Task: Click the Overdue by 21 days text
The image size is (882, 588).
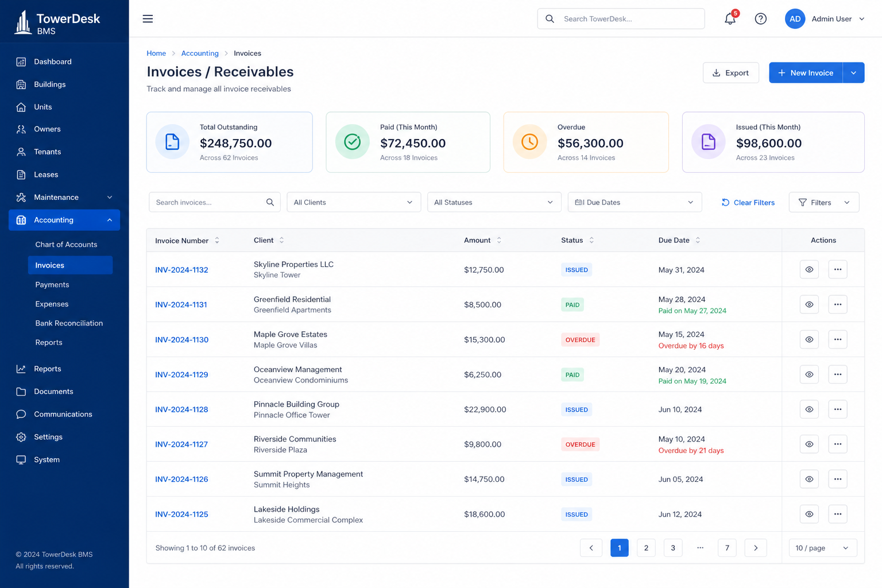Action: 691,450
